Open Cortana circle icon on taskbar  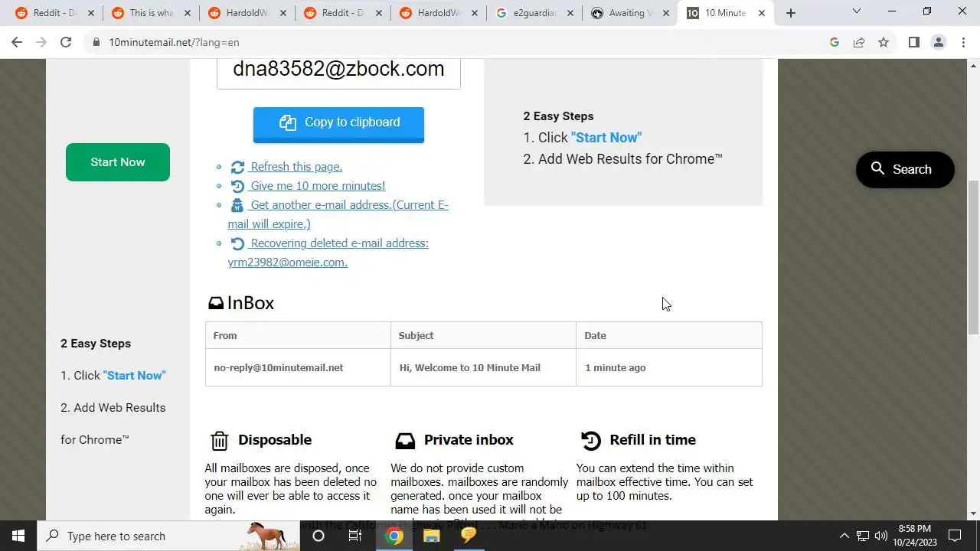318,536
